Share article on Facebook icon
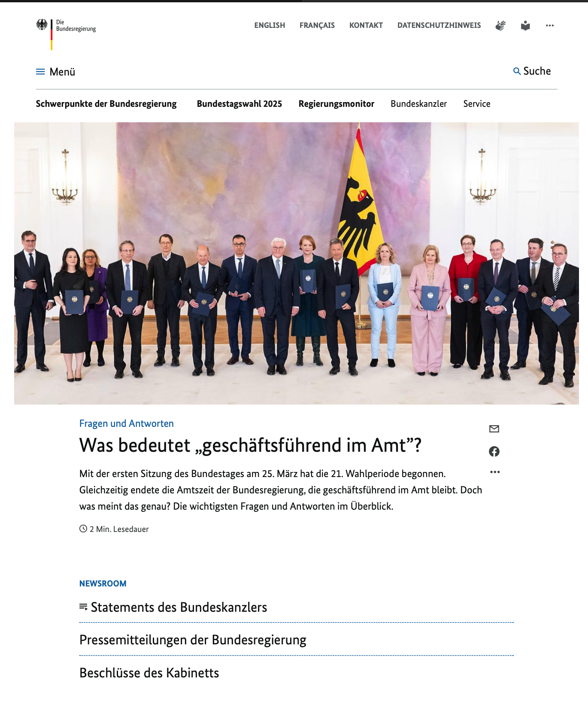588x707 pixels. click(494, 451)
